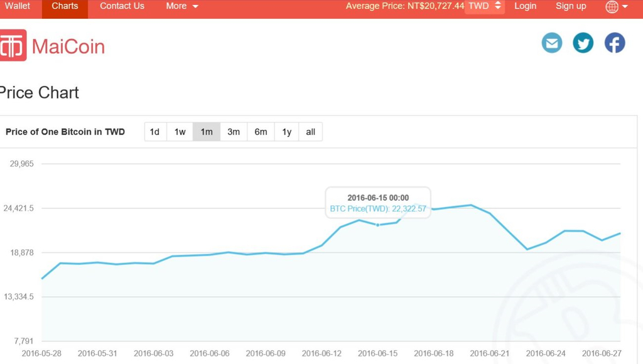Viewport: 643px width, 364px height.
Task: Show 1y price history
Action: click(286, 132)
